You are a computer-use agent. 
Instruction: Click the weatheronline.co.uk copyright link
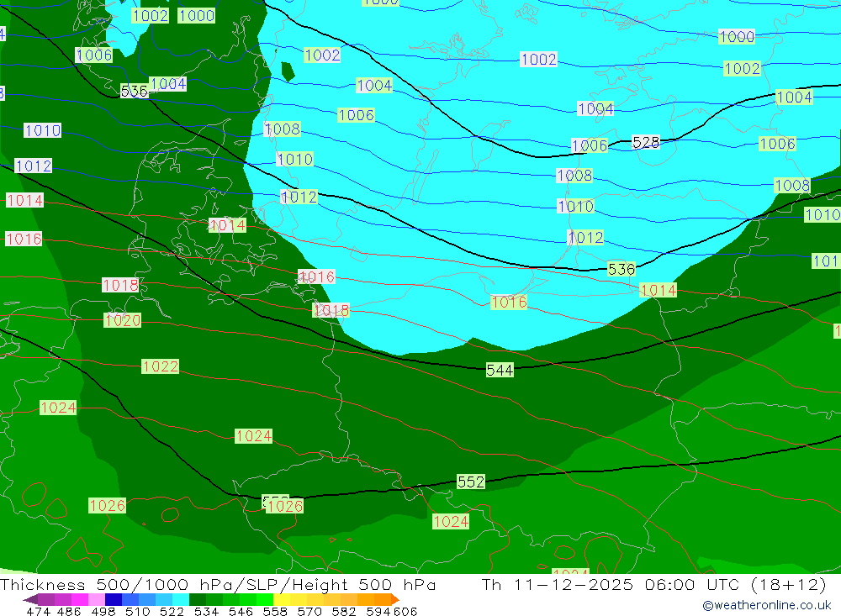(x=766, y=605)
